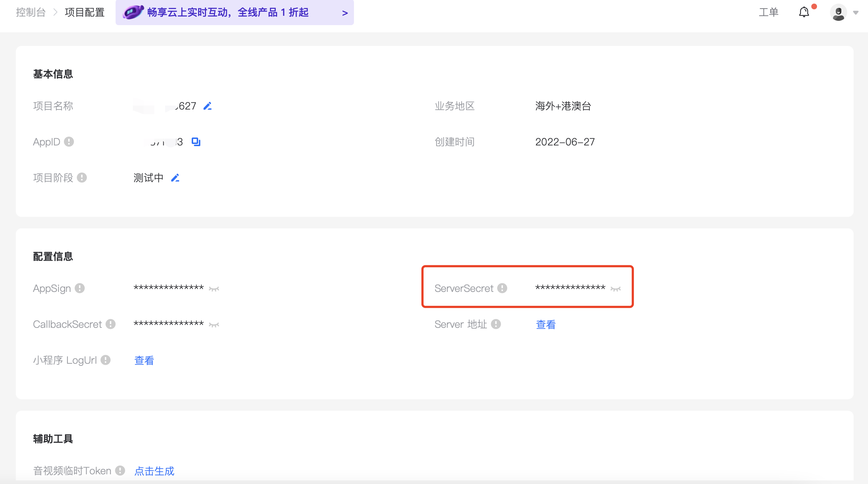Expand the user account dropdown arrow
The width and height of the screenshot is (868, 484).
tap(856, 13)
